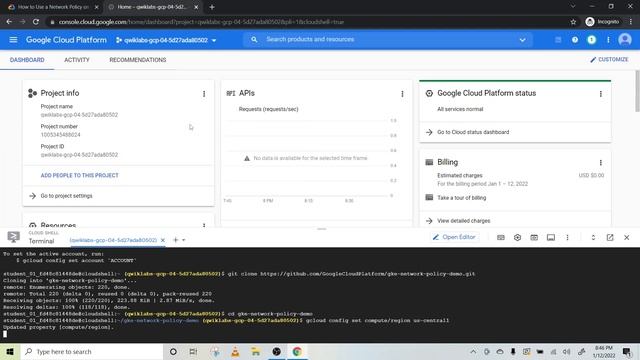
Task: Go to Cloud status dashboard link
Action: 473,132
